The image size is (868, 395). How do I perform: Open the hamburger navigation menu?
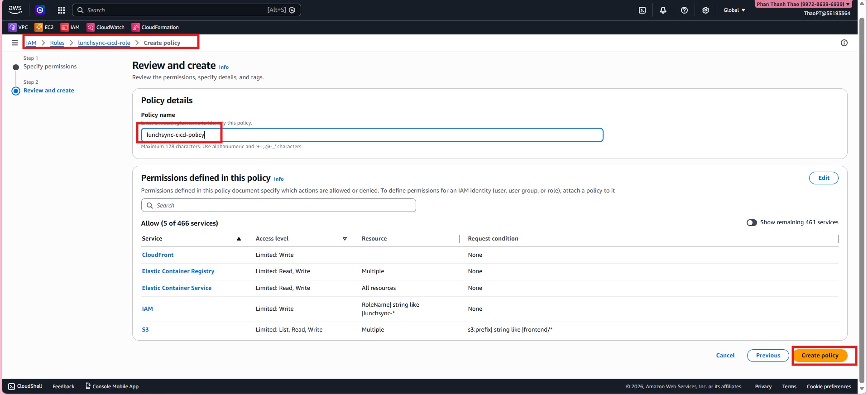point(14,43)
